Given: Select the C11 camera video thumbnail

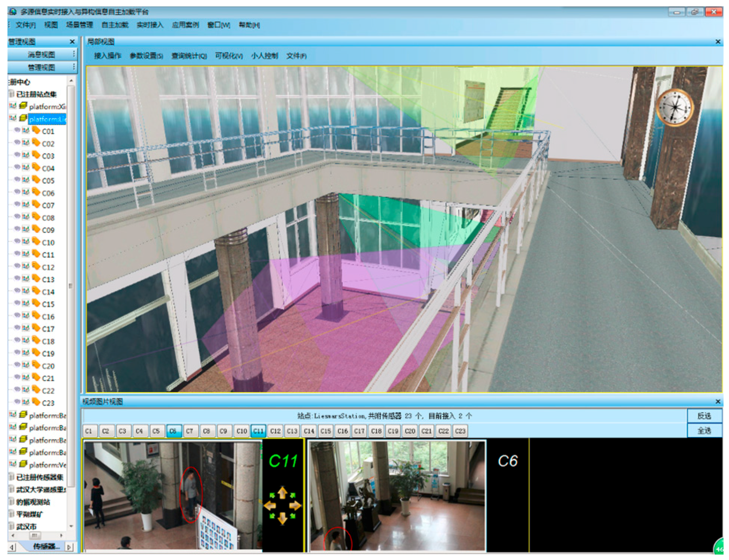Looking at the screenshot, I should pos(173,495).
